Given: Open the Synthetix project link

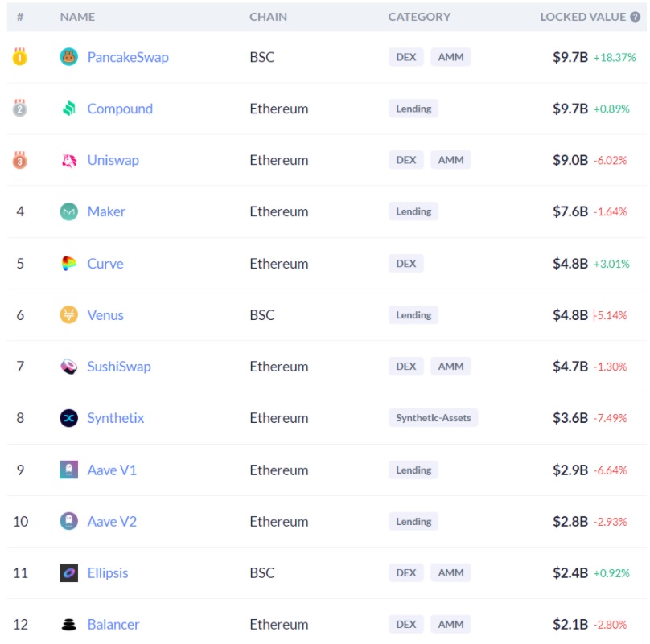Looking at the screenshot, I should tap(116, 418).
